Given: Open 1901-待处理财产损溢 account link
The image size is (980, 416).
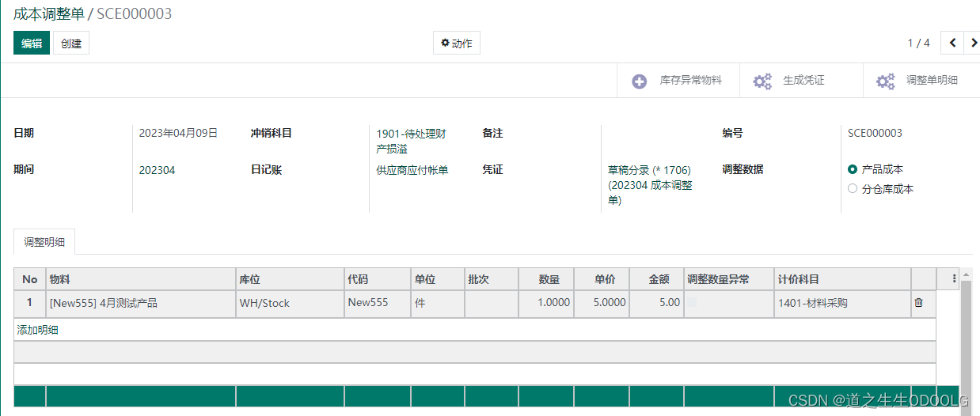Looking at the screenshot, I should coord(412,141).
